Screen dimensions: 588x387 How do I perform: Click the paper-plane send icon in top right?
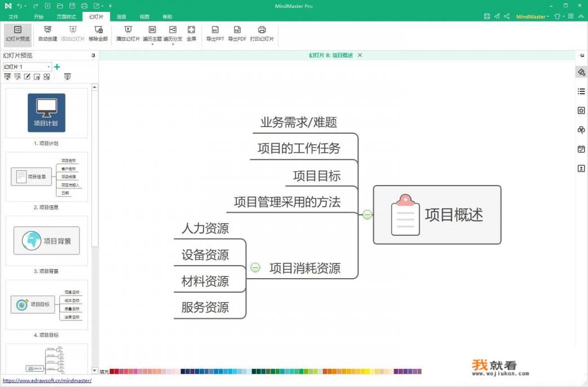pyautogui.click(x=497, y=16)
